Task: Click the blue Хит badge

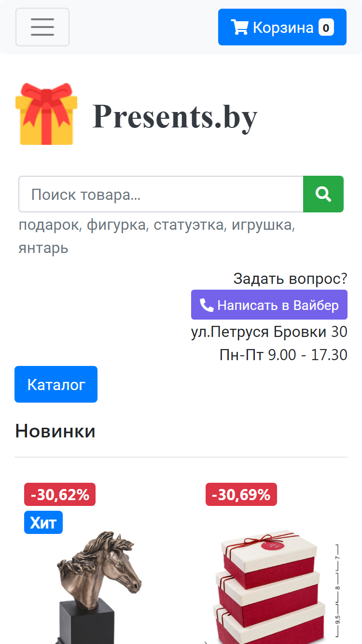Action: (43, 522)
